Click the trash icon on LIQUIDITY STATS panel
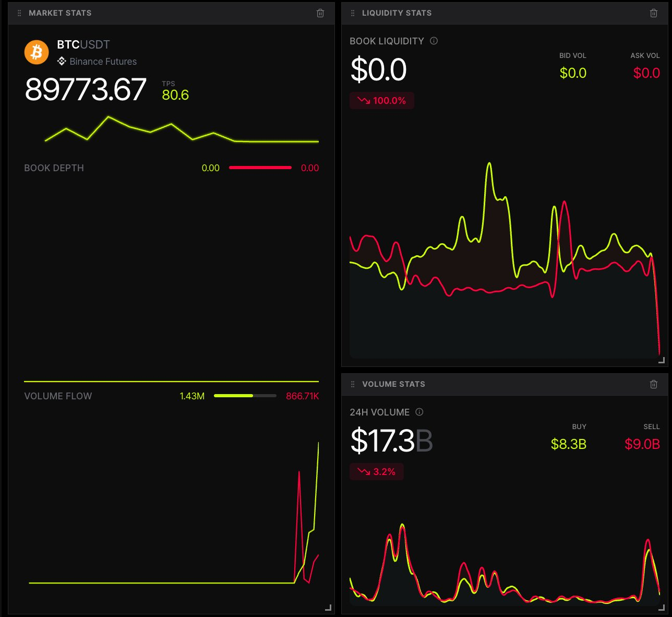 [654, 13]
